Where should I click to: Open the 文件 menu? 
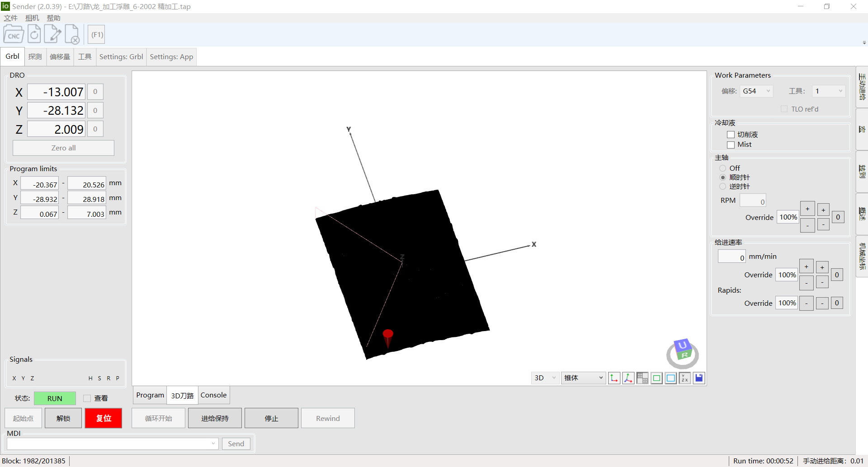[10, 18]
